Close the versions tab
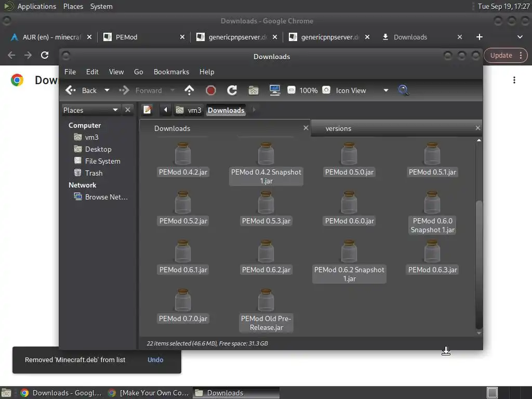Image resolution: width=532 pixels, height=399 pixels. [478, 128]
